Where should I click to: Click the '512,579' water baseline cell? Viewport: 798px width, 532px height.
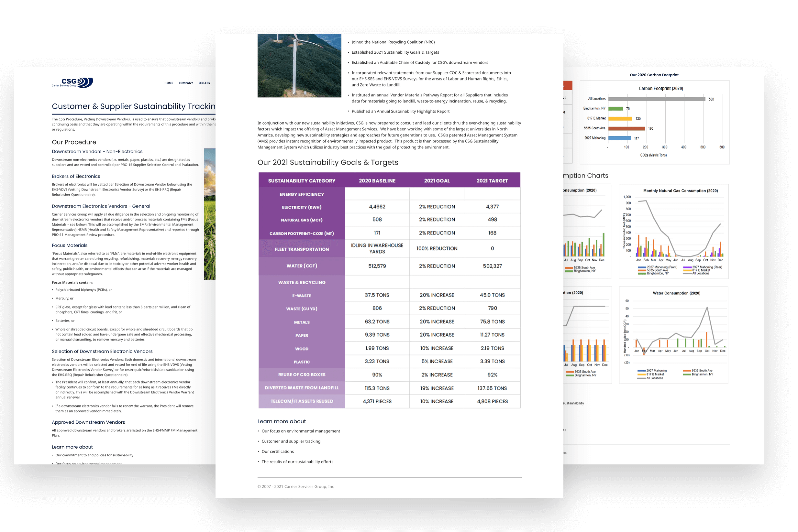377,266
